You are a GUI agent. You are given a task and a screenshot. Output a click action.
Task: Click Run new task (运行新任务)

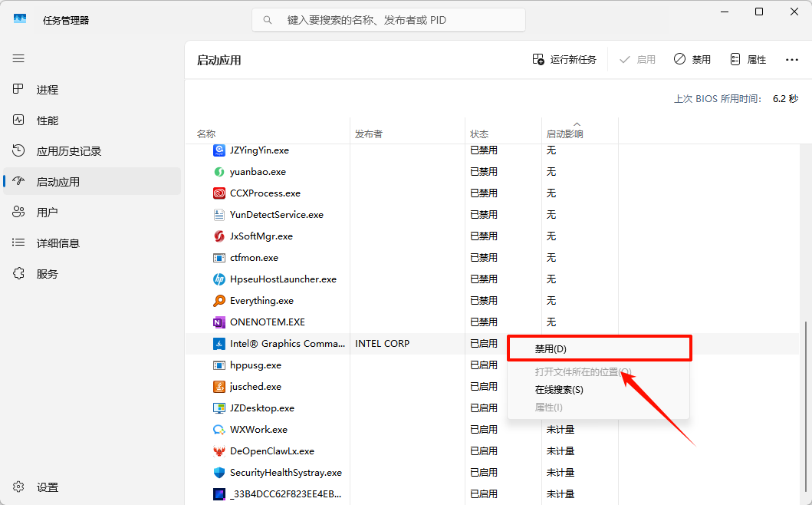(564, 60)
